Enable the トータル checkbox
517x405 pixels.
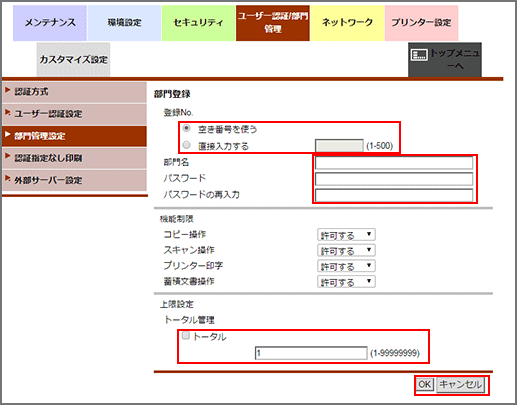tap(186, 335)
